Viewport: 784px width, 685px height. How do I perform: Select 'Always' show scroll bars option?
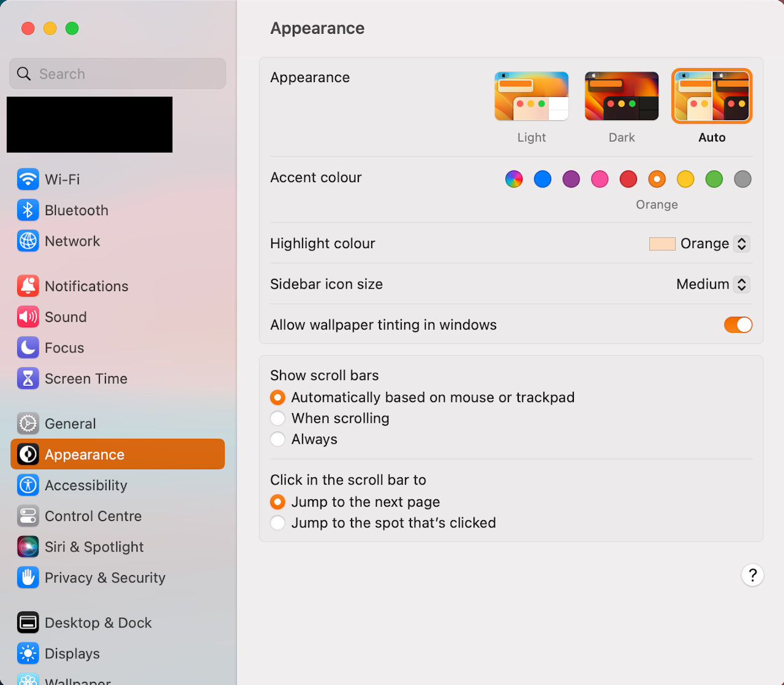304,439
